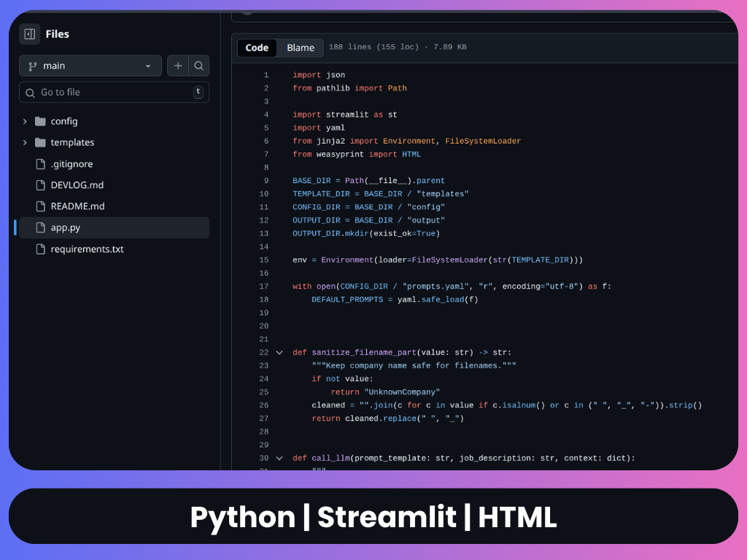
Task: Expand the templates folder chevron
Action: (25, 143)
